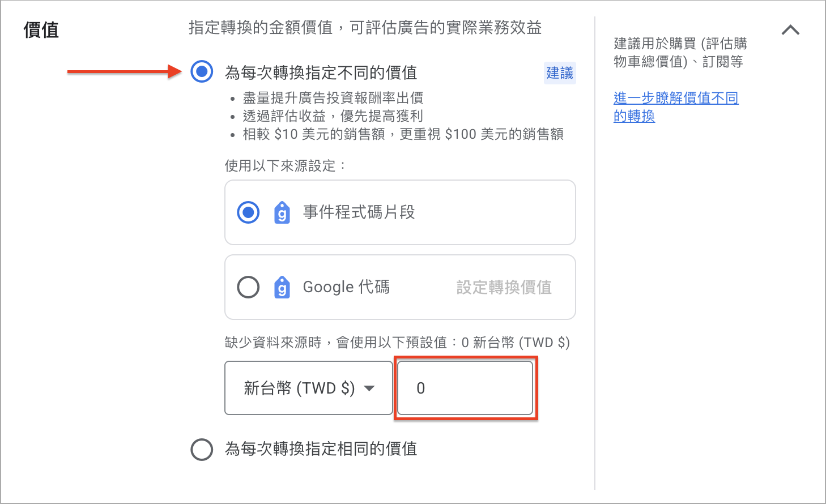The height and width of the screenshot is (504, 826).
Task: Click '為每次轉換指定不同的價值' label text
Action: coord(321,72)
